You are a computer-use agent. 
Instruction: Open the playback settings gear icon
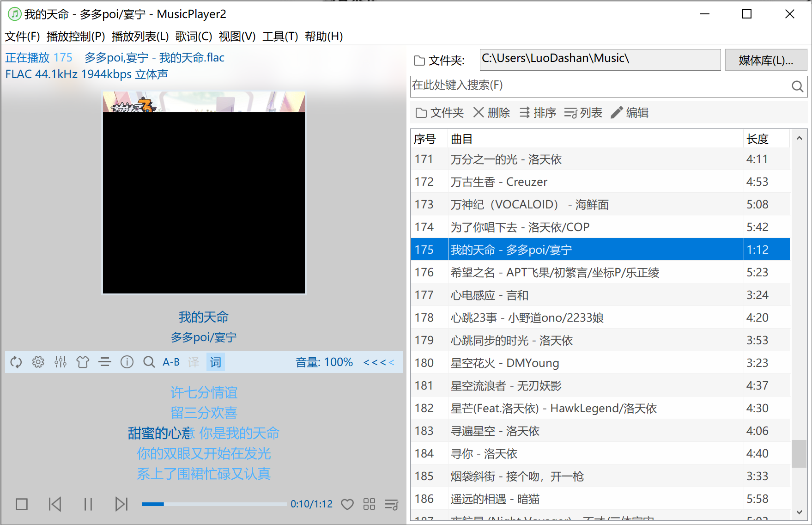click(x=38, y=362)
